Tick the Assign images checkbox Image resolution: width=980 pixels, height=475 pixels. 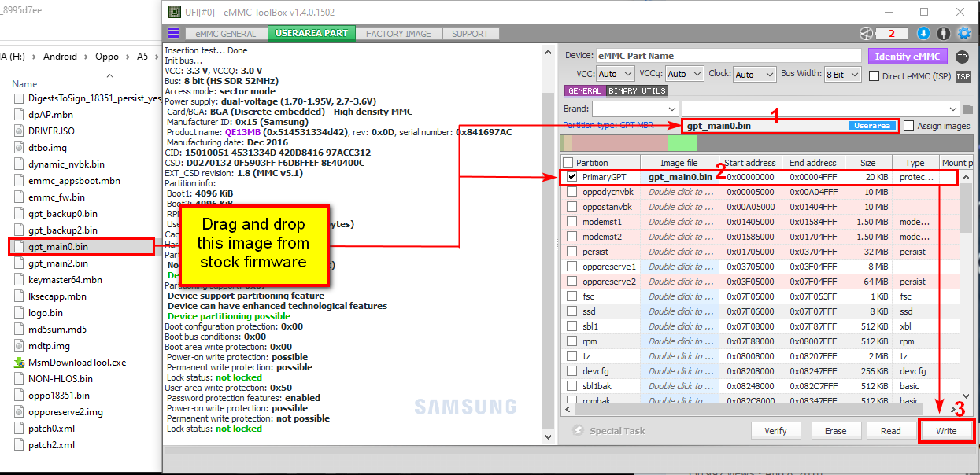coord(909,126)
